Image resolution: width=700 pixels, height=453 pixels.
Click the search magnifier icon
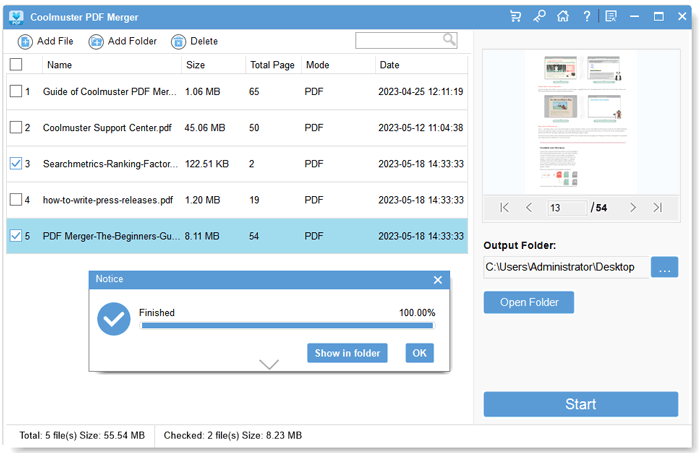(x=449, y=40)
